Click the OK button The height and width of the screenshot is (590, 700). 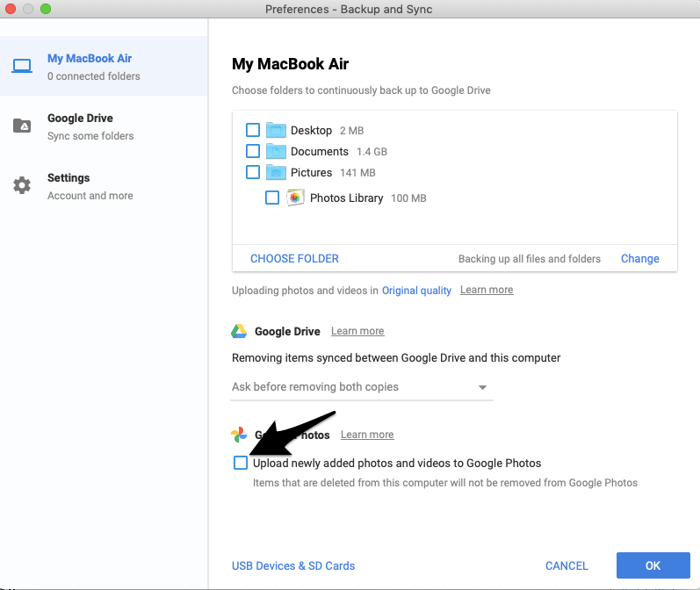click(x=653, y=565)
